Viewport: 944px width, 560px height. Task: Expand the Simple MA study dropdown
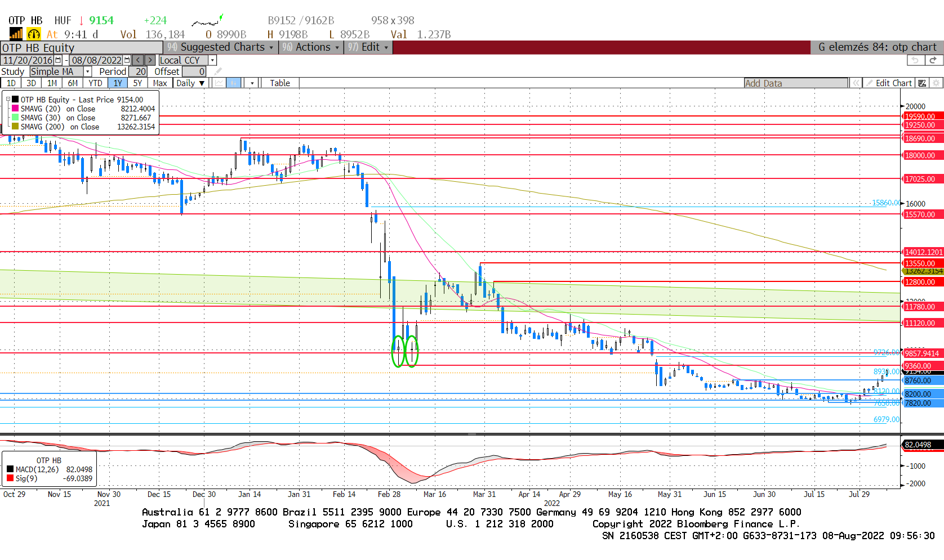click(88, 71)
